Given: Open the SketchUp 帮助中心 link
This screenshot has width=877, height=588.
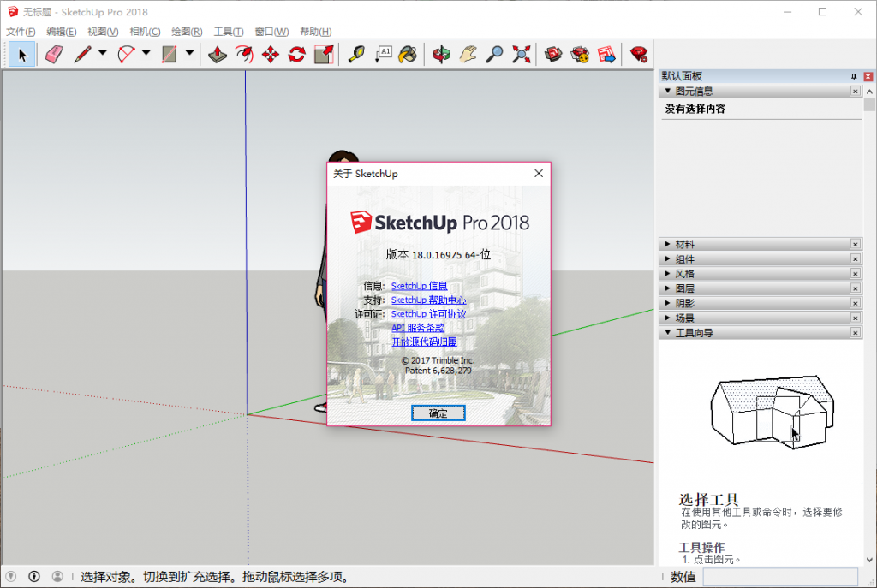Looking at the screenshot, I should (428, 300).
